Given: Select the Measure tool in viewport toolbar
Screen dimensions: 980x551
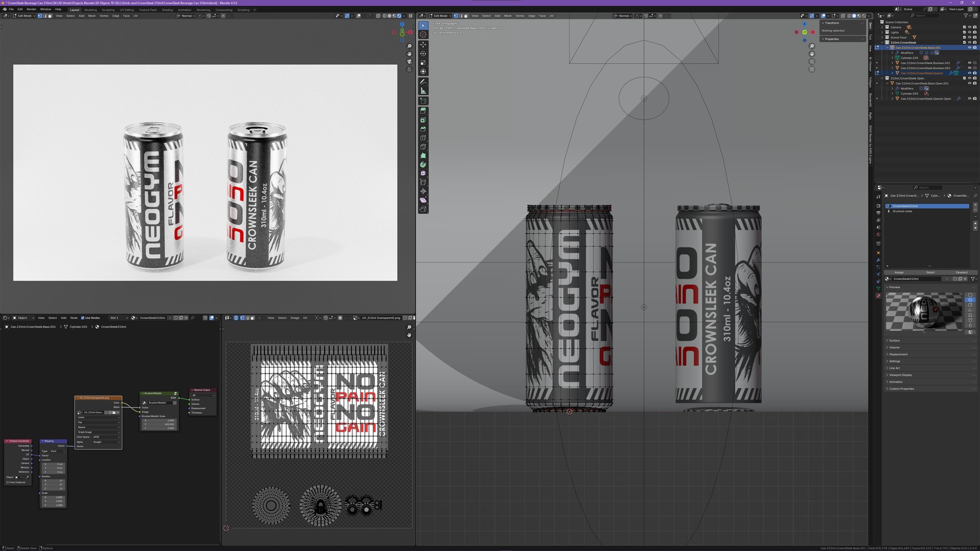Looking at the screenshot, I should pos(423,90).
